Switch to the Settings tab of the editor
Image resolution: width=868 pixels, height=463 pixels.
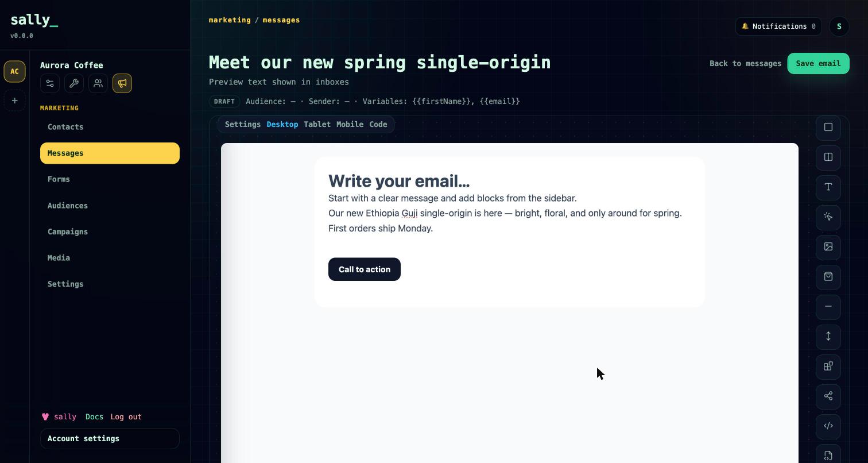243,125
